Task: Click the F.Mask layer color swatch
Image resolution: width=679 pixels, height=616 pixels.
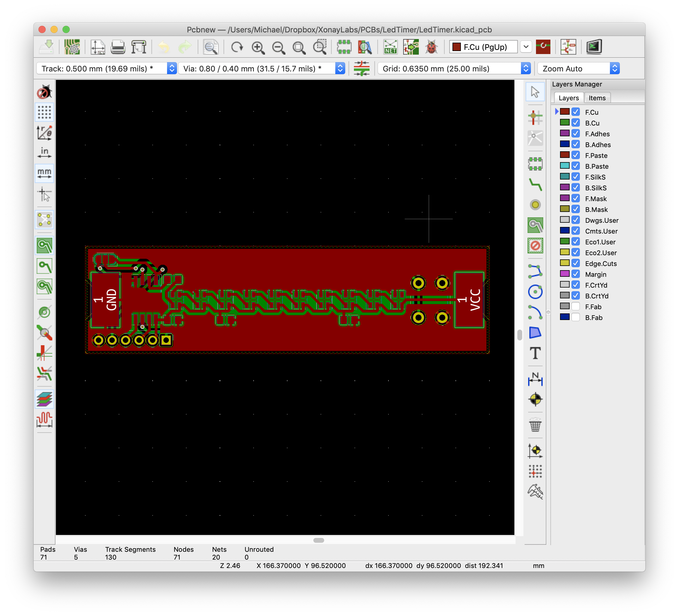Action: (x=565, y=198)
